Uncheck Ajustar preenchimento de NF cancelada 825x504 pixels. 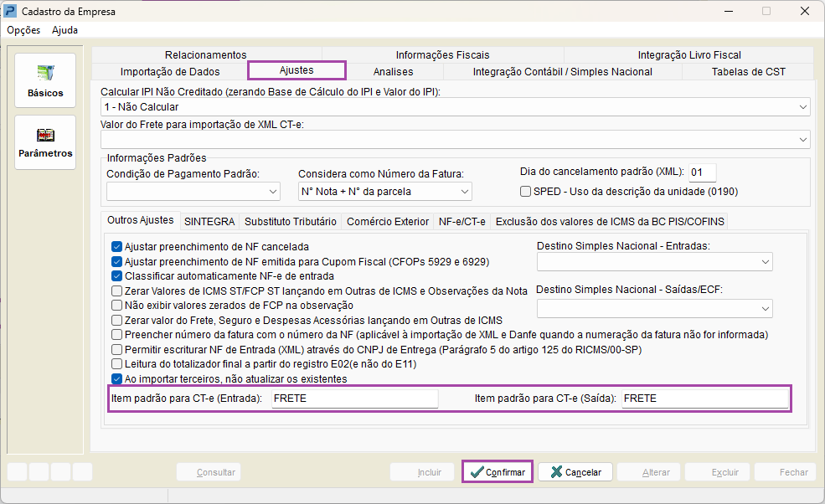click(x=117, y=247)
